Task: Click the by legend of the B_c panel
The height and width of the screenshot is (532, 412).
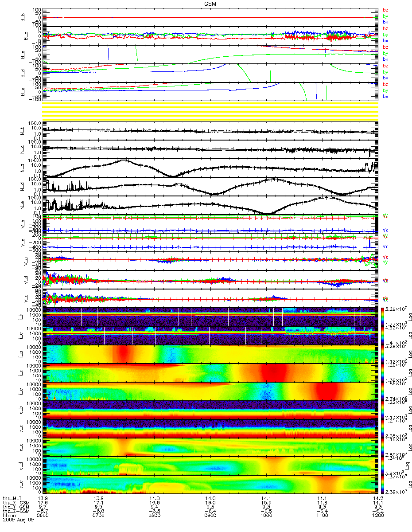Action: point(385,35)
